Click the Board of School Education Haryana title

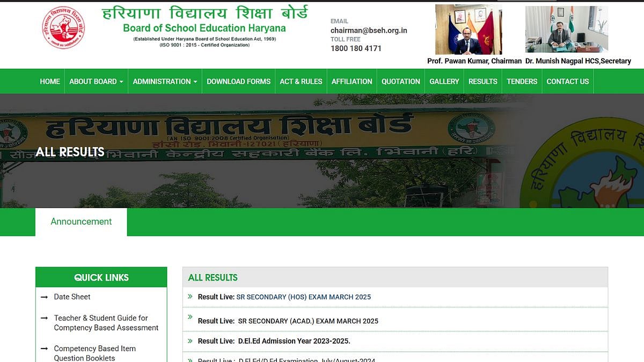pos(204,28)
